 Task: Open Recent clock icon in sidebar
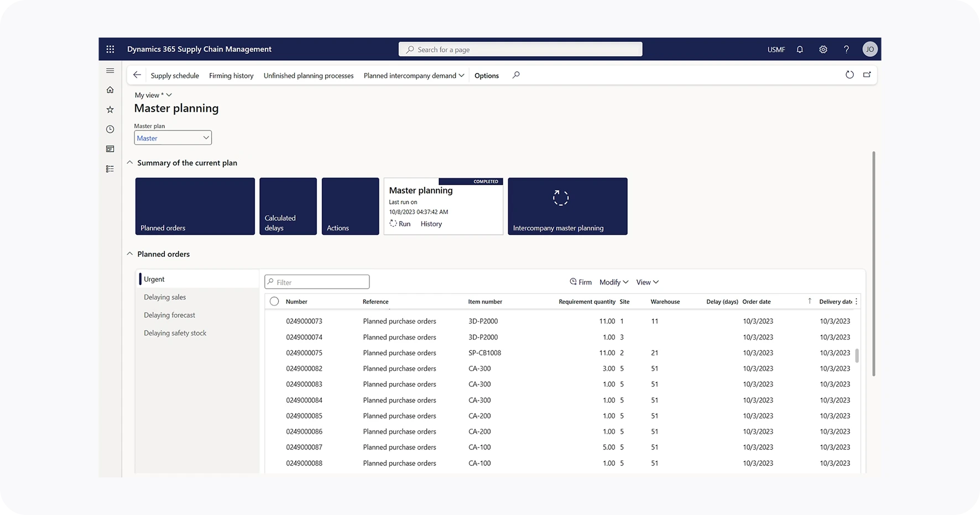(110, 129)
